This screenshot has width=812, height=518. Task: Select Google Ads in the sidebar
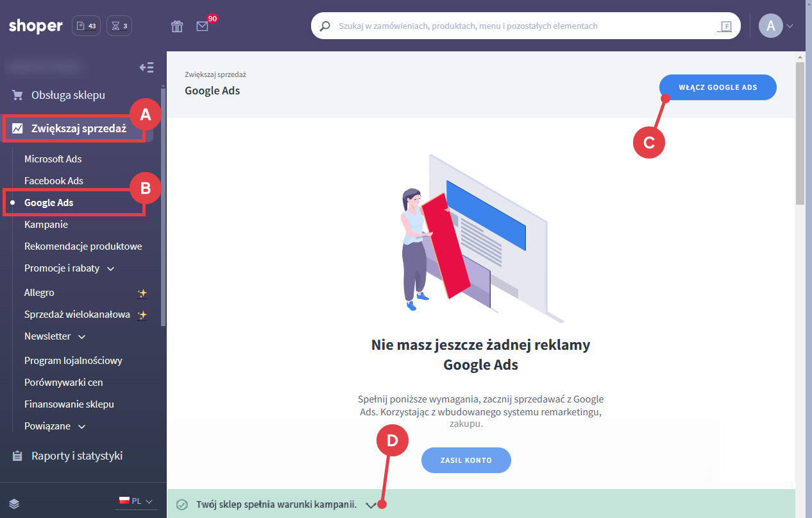(49, 202)
